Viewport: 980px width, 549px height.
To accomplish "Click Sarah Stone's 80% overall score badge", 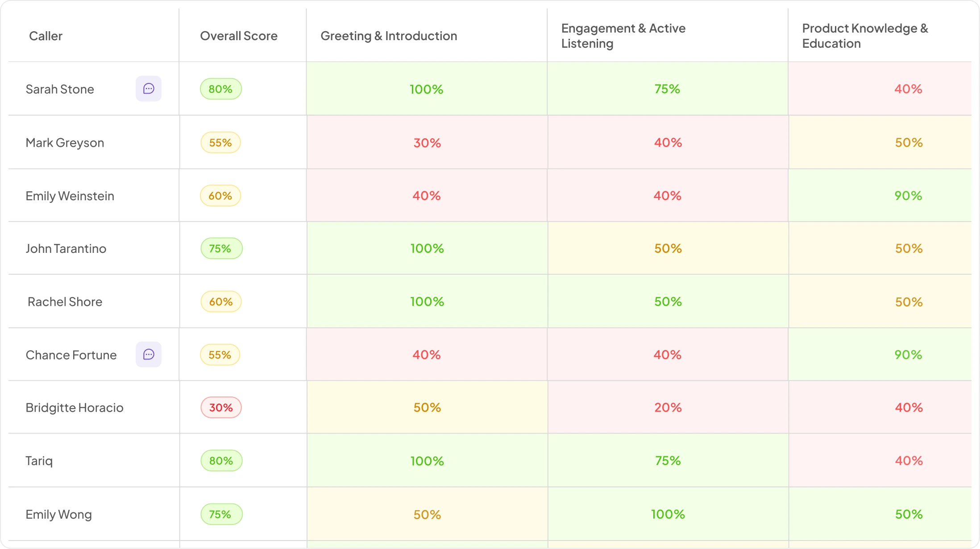I will tap(221, 89).
